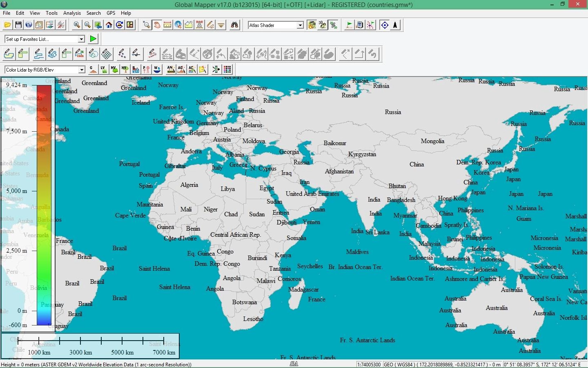Viewport: 588px width, 368px height.
Task: Toggle Lidar Medium Vegetation 'MV' class
Action: point(114,70)
